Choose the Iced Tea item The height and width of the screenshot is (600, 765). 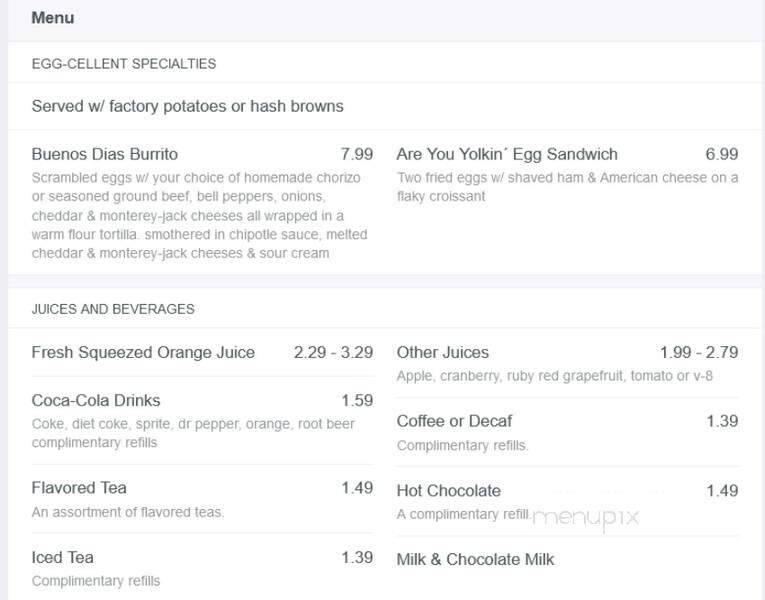[x=62, y=557]
